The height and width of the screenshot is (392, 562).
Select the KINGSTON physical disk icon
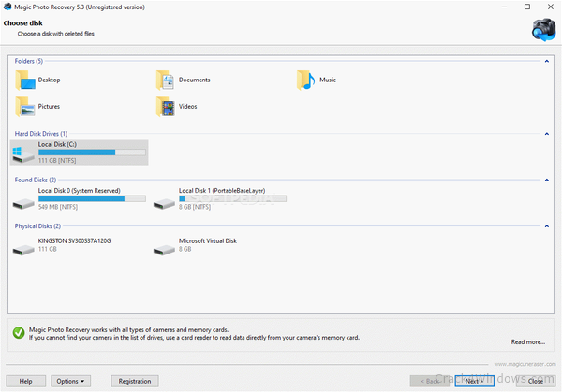(23, 250)
